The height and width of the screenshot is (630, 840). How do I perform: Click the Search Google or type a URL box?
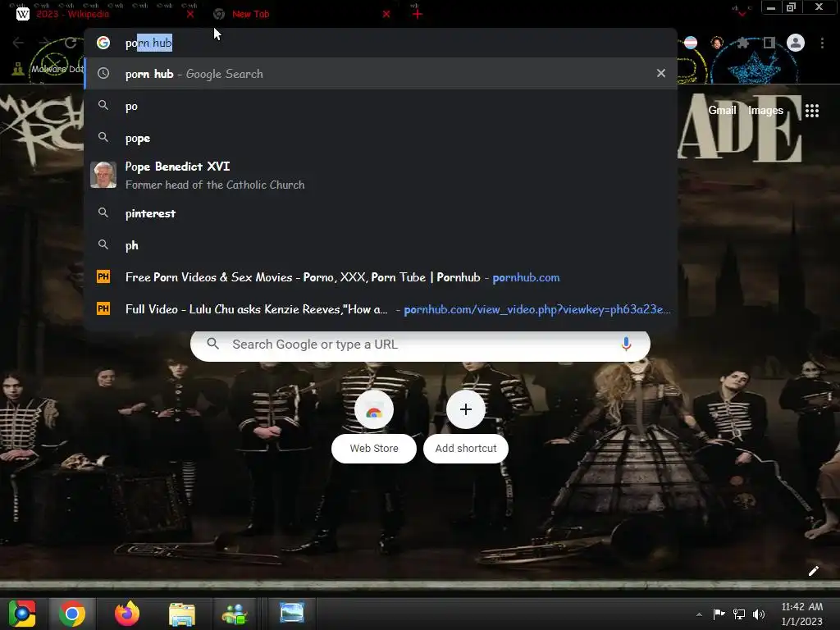tap(420, 345)
